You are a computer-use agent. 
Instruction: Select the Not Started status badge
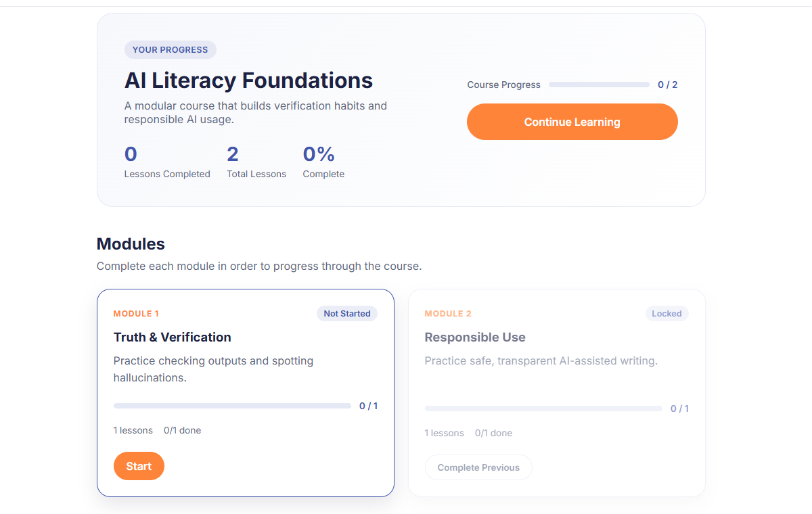tap(346, 313)
